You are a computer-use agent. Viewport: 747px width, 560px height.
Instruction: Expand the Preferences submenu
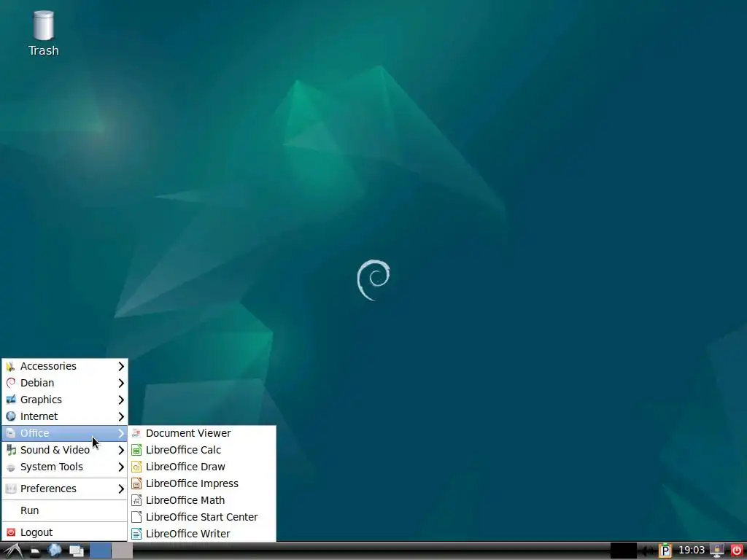click(x=65, y=489)
